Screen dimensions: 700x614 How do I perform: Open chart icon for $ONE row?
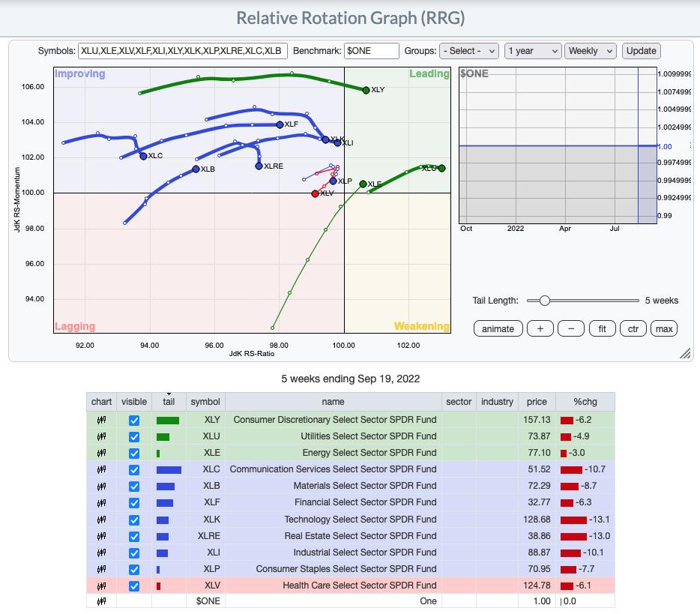point(101,601)
